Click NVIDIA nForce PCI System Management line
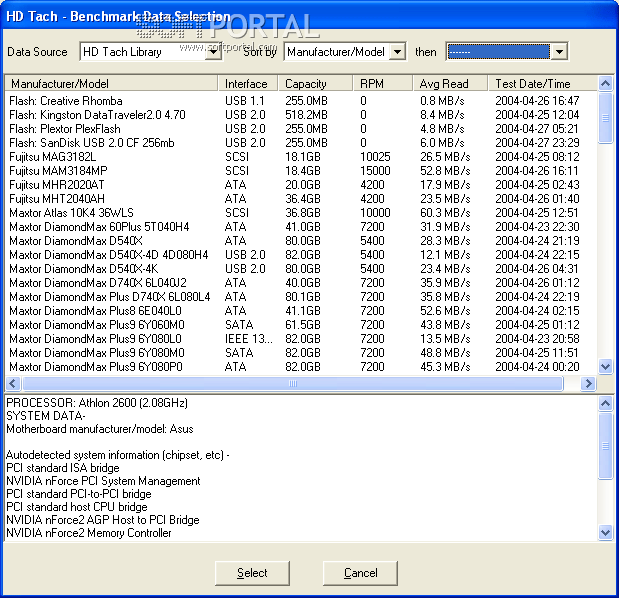The image size is (619, 598). [x=103, y=481]
